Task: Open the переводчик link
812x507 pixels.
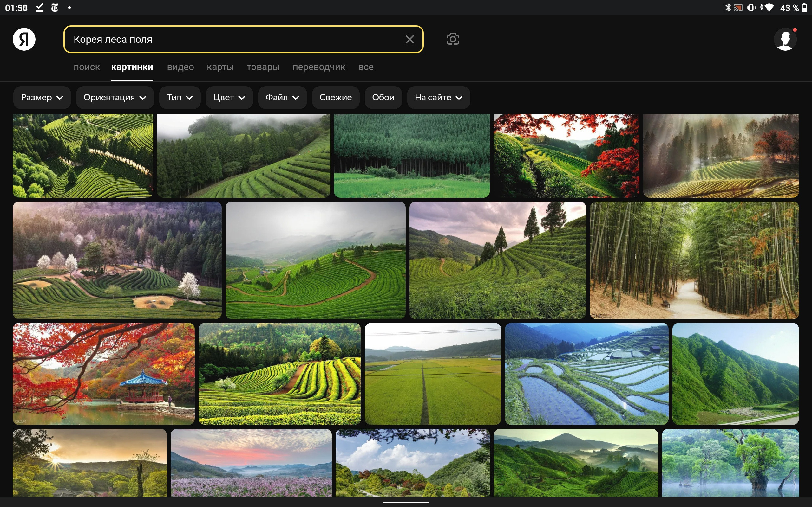Action: [x=319, y=67]
